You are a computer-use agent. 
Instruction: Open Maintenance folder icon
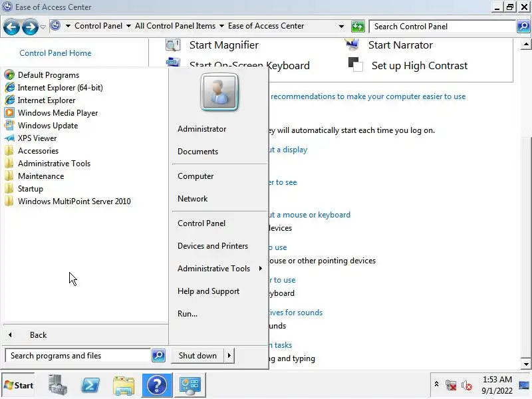pyautogui.click(x=9, y=176)
